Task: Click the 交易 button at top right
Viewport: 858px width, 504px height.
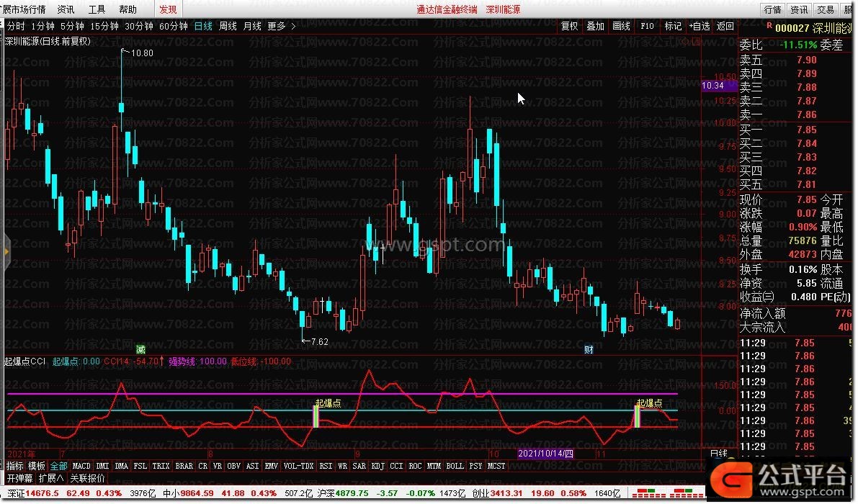Action: [825, 9]
